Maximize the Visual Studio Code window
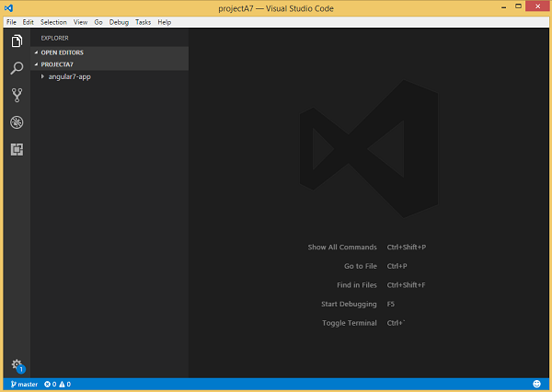 click(518, 6)
